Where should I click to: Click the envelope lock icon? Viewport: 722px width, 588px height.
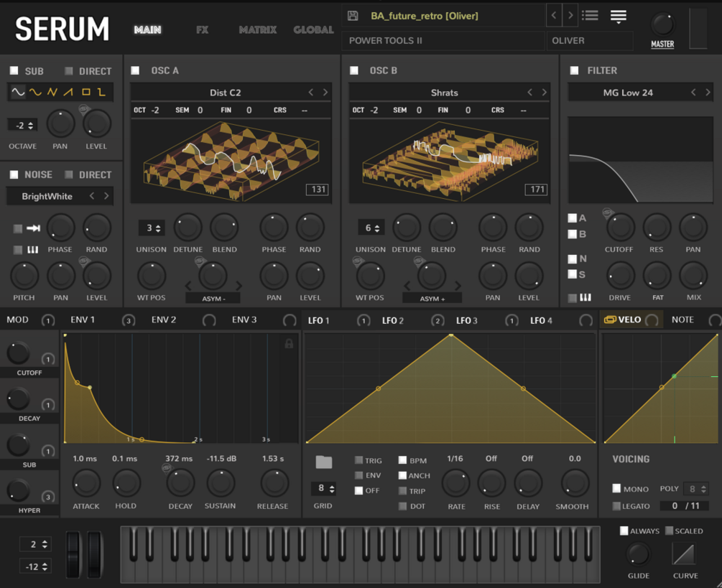click(x=289, y=343)
